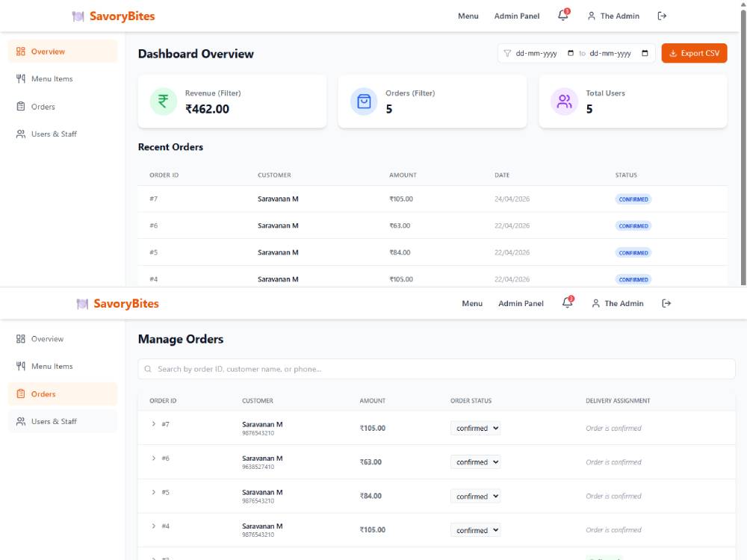Click The Admin label on dashboard header

point(620,16)
